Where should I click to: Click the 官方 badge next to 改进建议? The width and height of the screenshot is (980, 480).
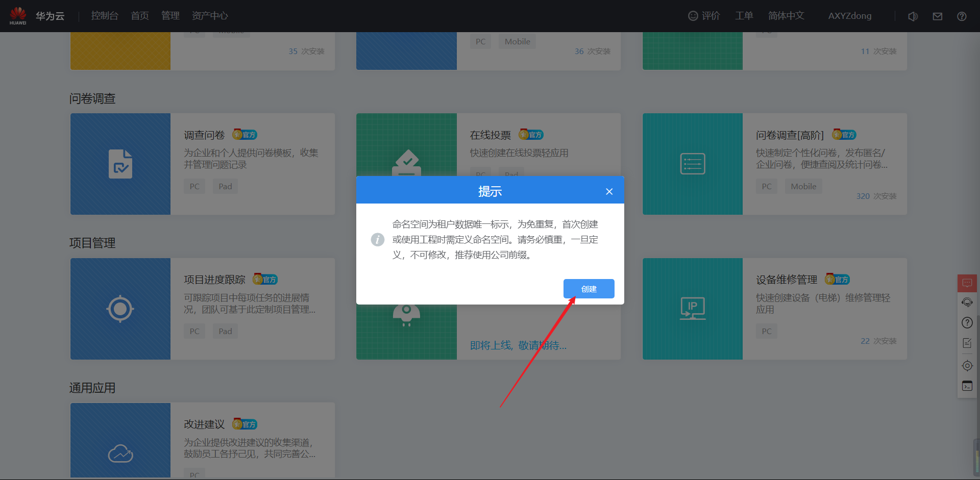coord(245,424)
